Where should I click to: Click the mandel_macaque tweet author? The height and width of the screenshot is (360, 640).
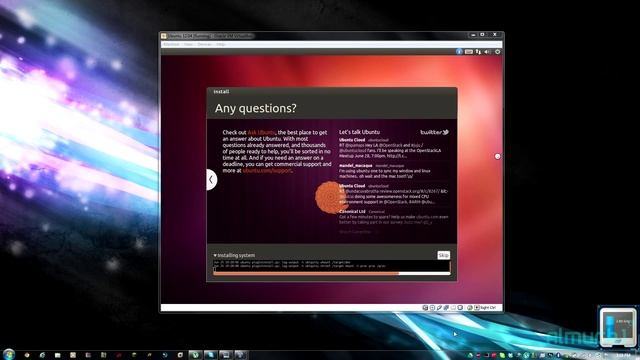point(356,166)
